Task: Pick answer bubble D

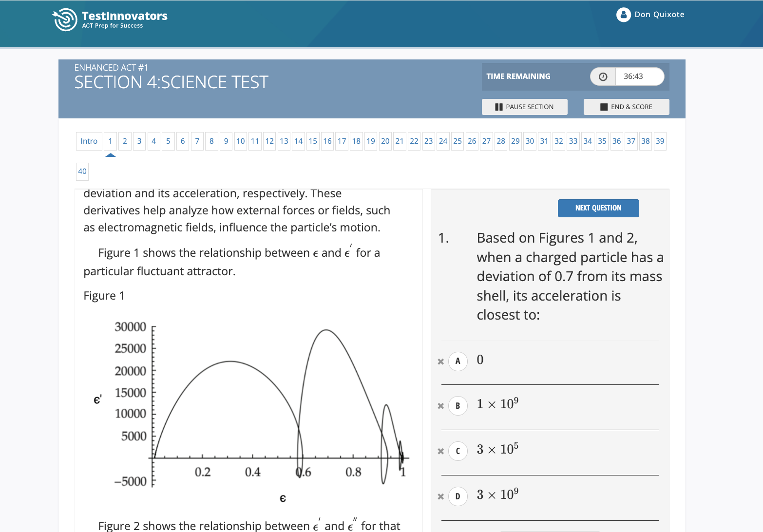Action: [x=458, y=496]
